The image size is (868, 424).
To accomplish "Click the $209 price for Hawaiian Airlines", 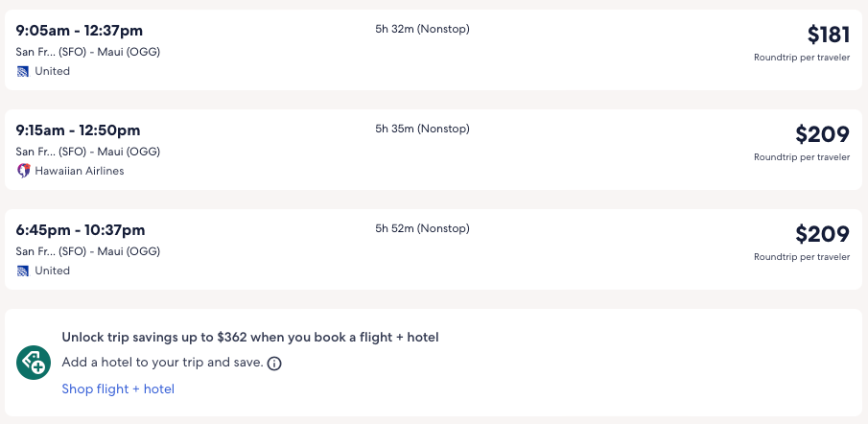I will click(822, 135).
